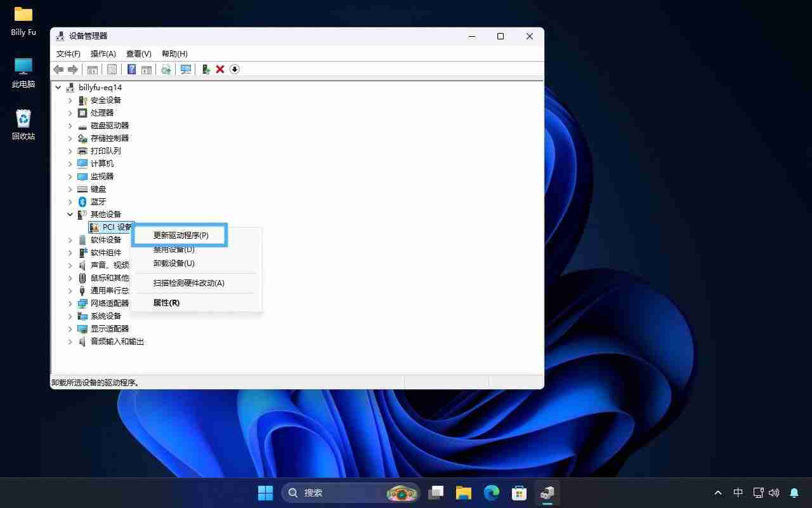Open the 查看(V) menu
Screen dimensions: 812x508
[138, 53]
